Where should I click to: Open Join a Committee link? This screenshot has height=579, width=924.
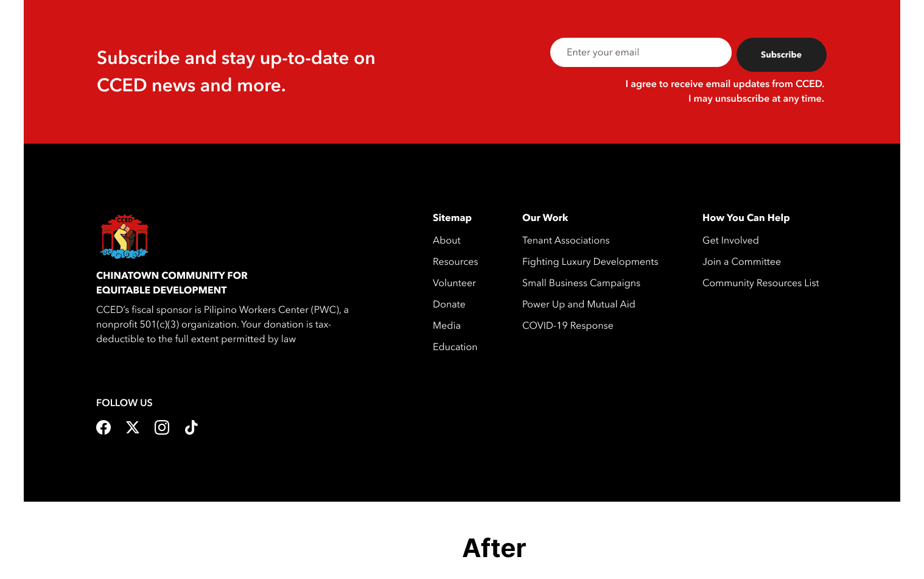741,262
